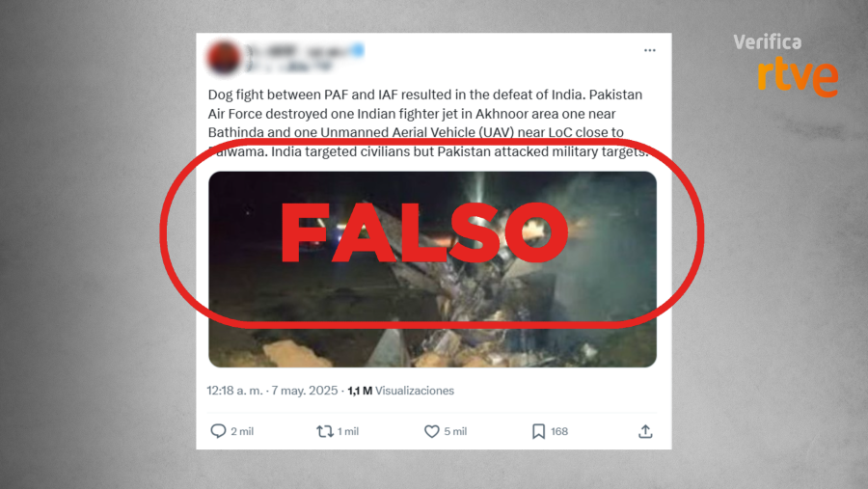The height and width of the screenshot is (489, 868).
Task: Click the 1 mil reposts count
Action: pos(348,431)
